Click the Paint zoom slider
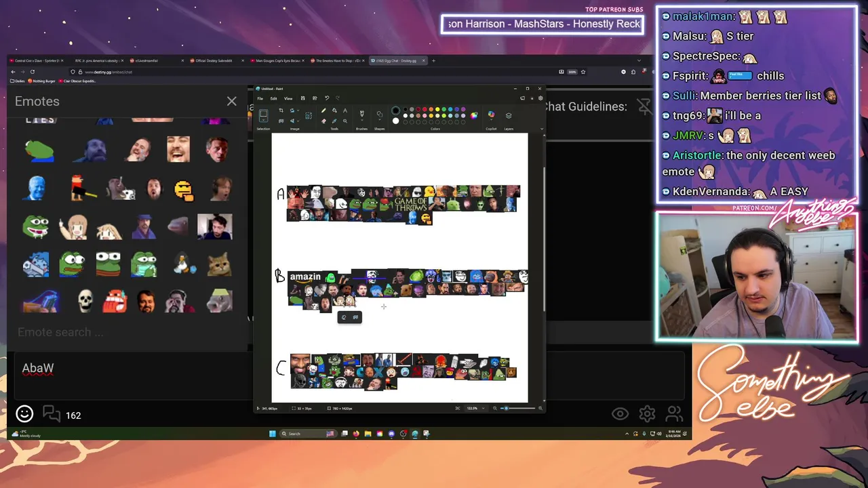868x488 pixels. pyautogui.click(x=517, y=408)
